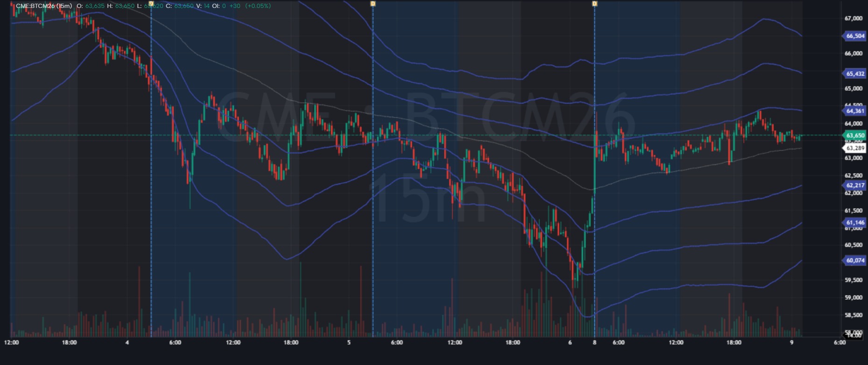
Task: Click date label 4 on time axis
Action: coord(127,343)
